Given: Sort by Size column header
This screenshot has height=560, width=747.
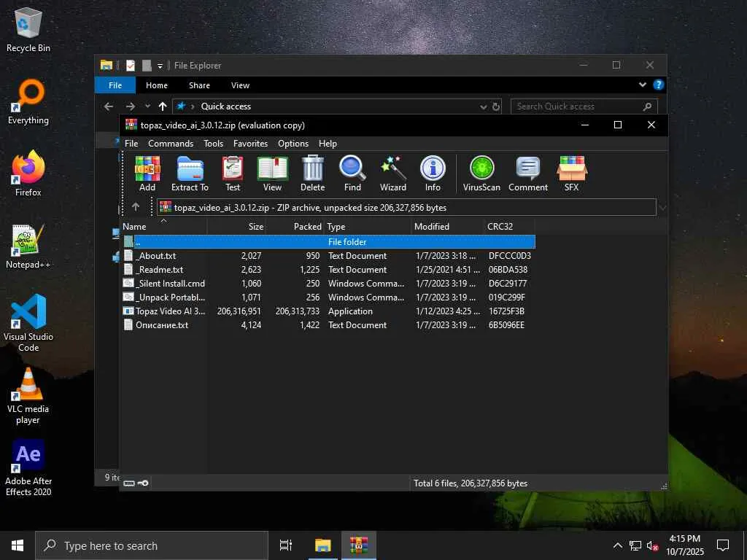Looking at the screenshot, I should coord(236,227).
